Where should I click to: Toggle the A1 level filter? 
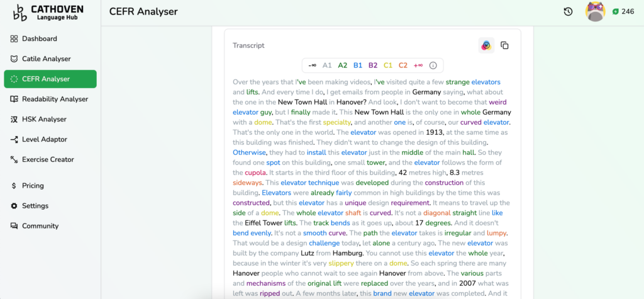coord(327,65)
